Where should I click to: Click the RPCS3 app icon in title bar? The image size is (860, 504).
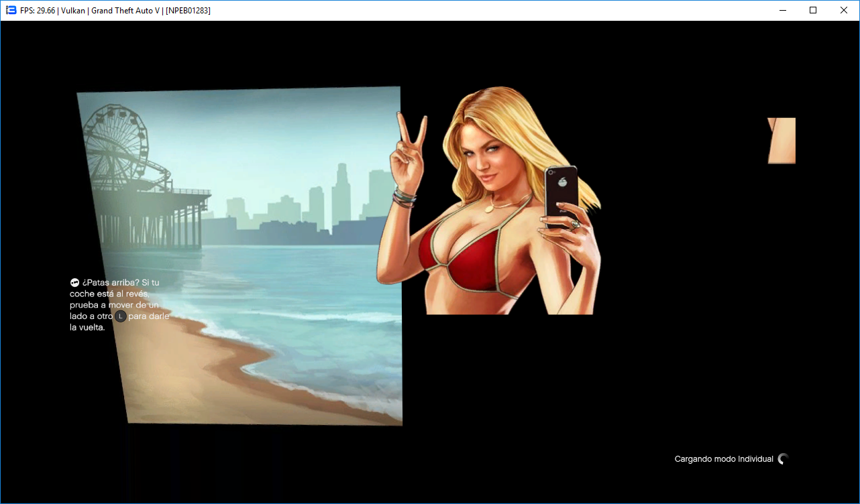[x=11, y=10]
